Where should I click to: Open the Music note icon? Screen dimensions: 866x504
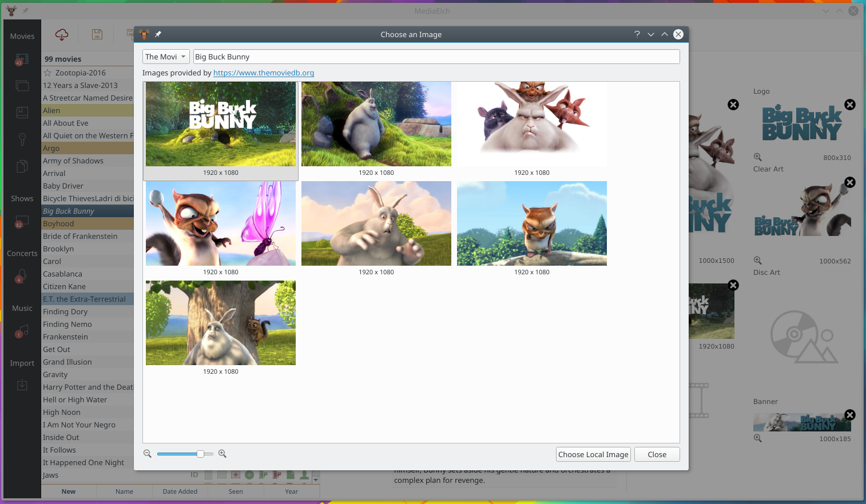(22, 331)
